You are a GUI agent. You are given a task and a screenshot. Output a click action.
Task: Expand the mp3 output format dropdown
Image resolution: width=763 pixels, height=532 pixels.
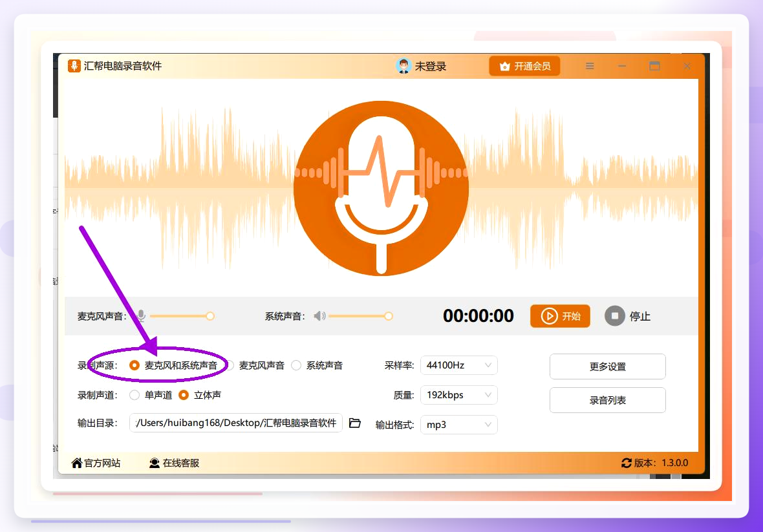click(459, 425)
